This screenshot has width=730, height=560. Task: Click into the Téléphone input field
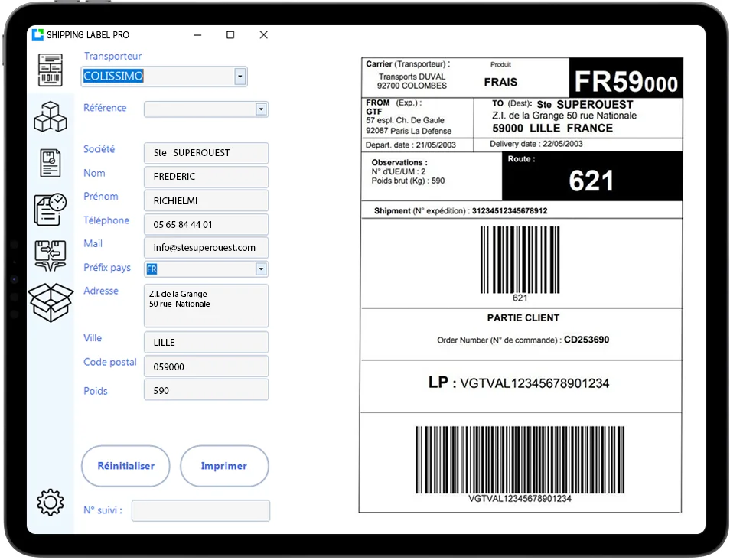pos(206,225)
